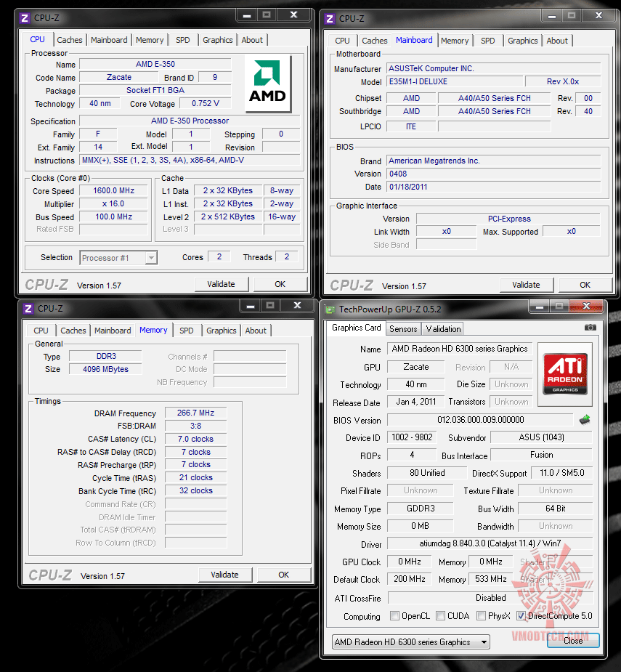The image size is (621, 672).
Task: Click the DRAM Frequency value 266.7 MHz
Action: tap(196, 413)
